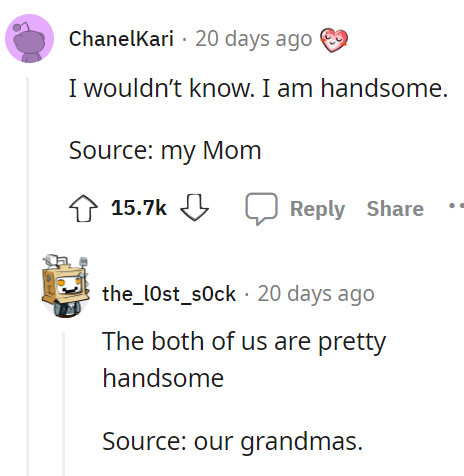This screenshot has width=464, height=476.
Task: Open the more options ellipsis menu
Action: pyautogui.click(x=456, y=206)
